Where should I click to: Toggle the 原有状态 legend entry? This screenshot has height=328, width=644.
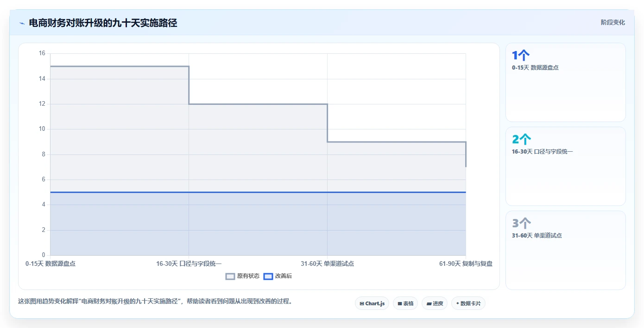[243, 276]
